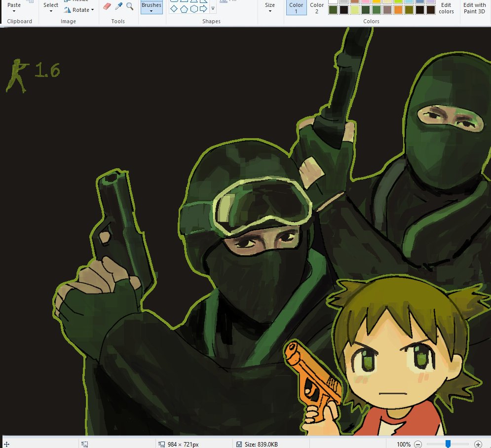Viewport: 491px width, 448px height.
Task: Choose the pentagon shape
Action: [x=184, y=9]
